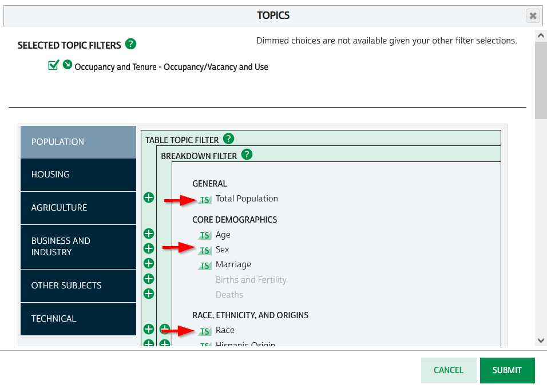Expand the plus icon next to Age
The width and height of the screenshot is (547, 392).
pyautogui.click(x=149, y=233)
